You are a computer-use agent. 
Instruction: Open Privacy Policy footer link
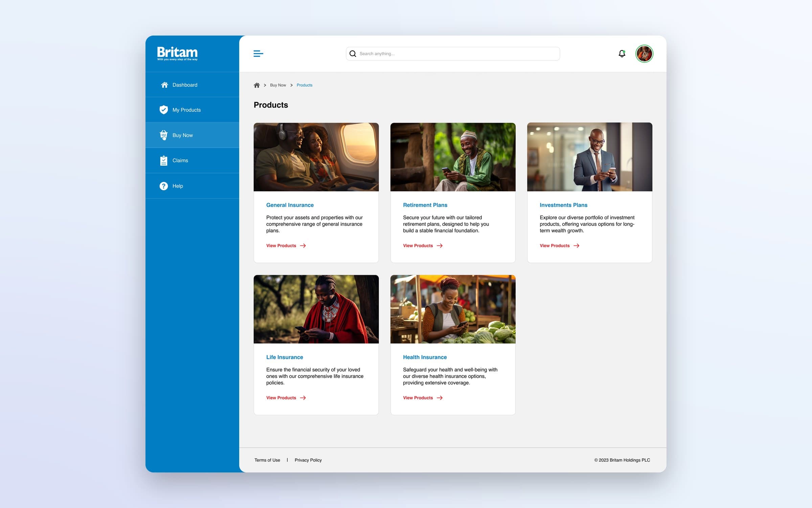tap(308, 460)
